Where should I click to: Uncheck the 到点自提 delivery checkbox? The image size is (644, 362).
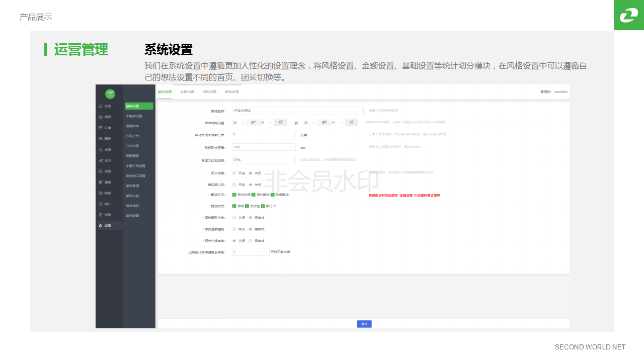234,195
